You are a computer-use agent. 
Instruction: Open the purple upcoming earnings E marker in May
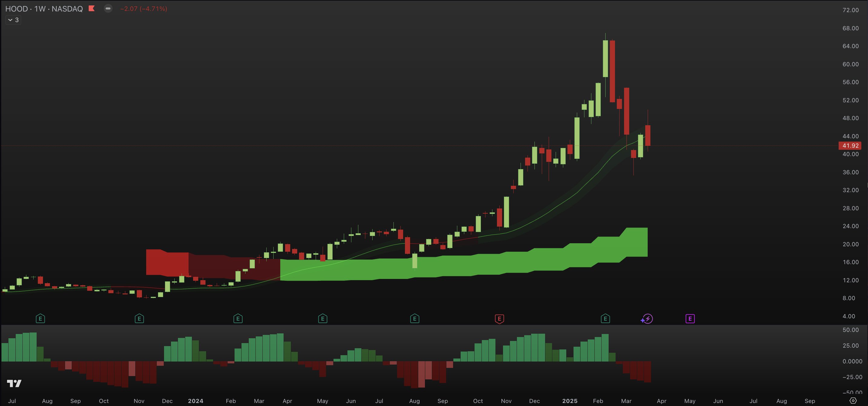point(690,318)
